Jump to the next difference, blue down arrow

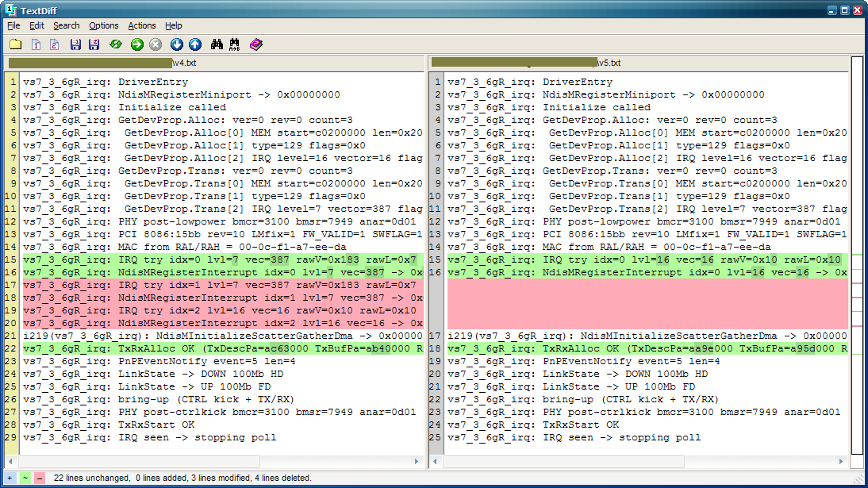point(177,44)
